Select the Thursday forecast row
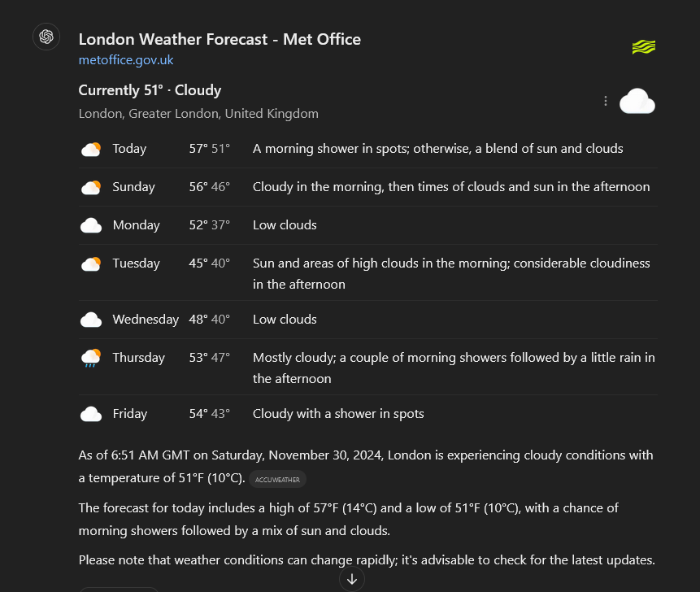Viewport: 700px width, 592px height. coord(367,367)
